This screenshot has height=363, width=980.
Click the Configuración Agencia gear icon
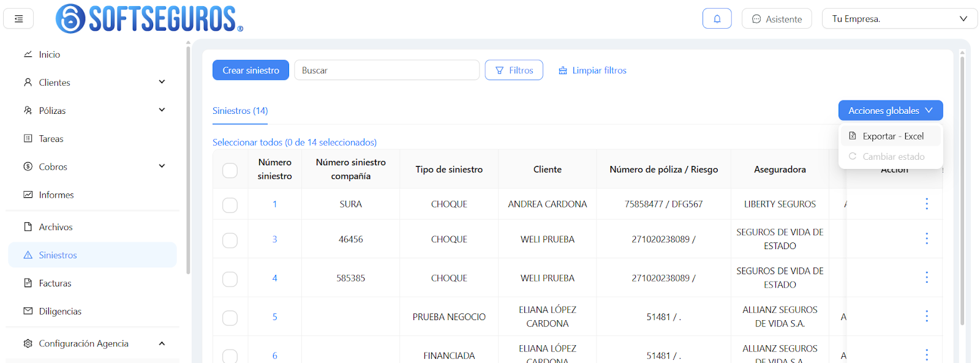click(x=28, y=343)
